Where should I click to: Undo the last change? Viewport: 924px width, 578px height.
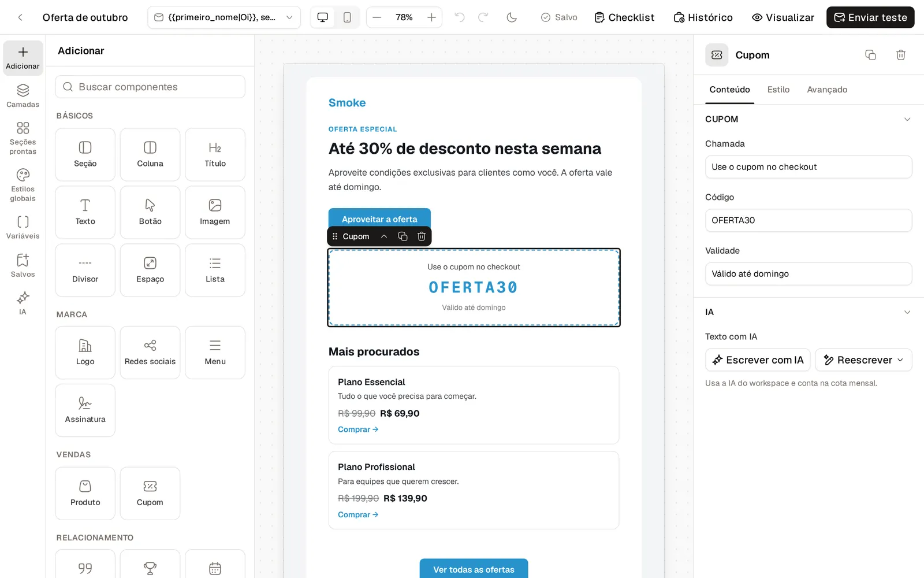[x=460, y=17]
